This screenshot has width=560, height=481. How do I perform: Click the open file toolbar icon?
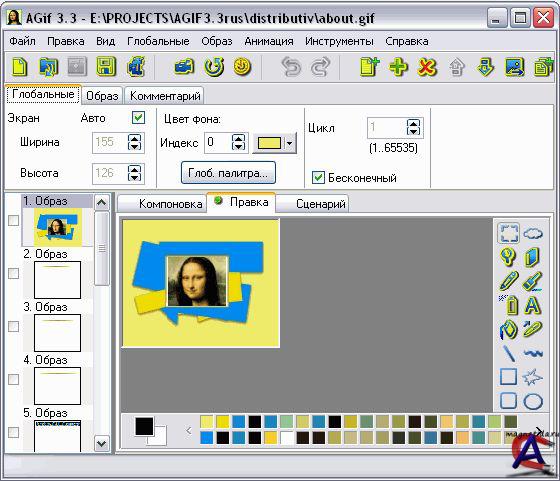[49, 66]
